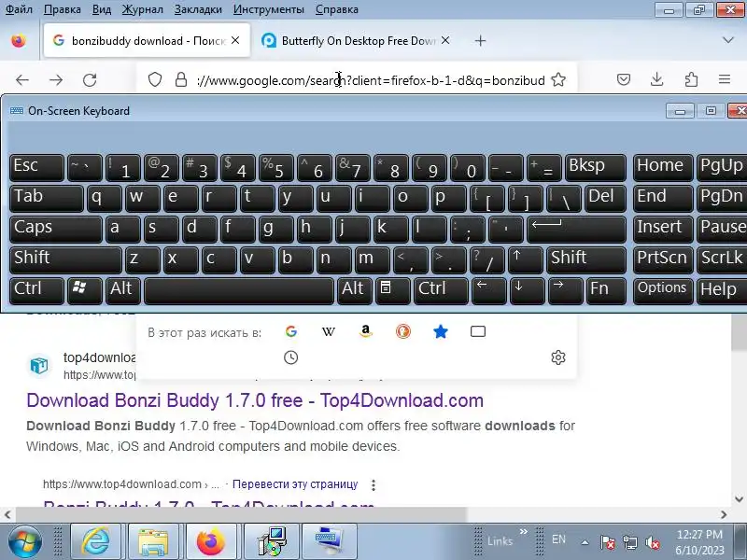Search with Amazon in one-off search bar
This screenshot has height=560, width=747.
pos(365,331)
